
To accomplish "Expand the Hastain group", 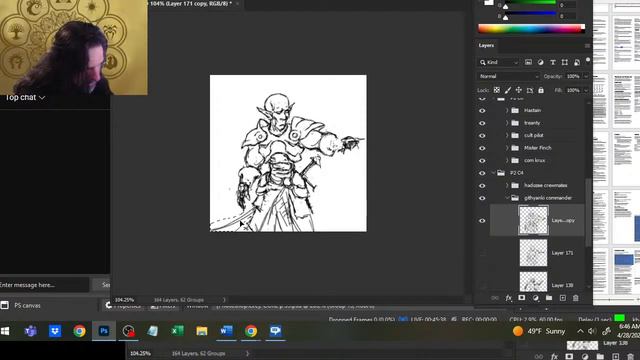I will pyautogui.click(x=507, y=110).
